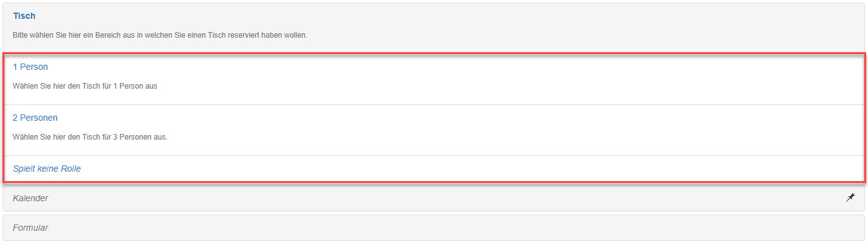
Task: Click the instruction text starting 'Bitte wählen Sie'
Action: (x=160, y=35)
